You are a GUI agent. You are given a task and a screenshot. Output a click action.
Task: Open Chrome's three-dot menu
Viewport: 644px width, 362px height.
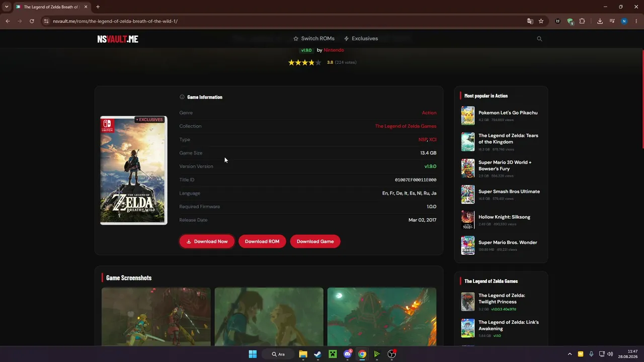pos(636,21)
